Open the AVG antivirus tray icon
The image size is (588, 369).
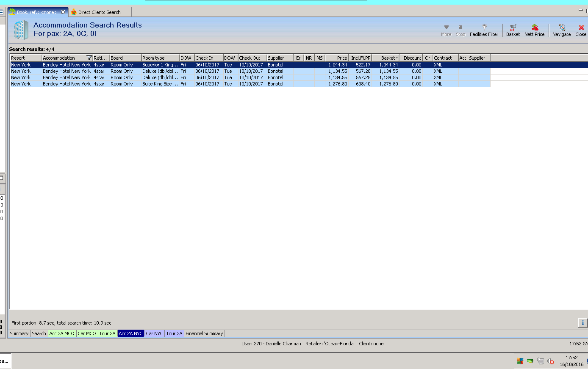coord(520,361)
